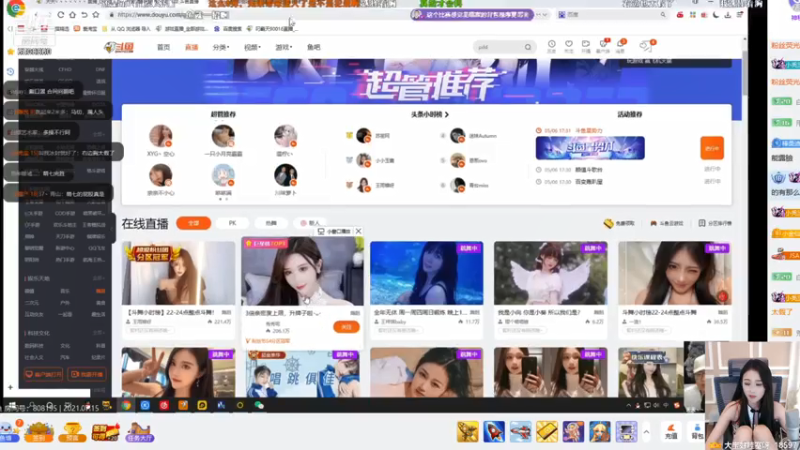The width and height of the screenshot is (800, 450).
Task: Select the 直播 navigation tab
Action: 191,47
